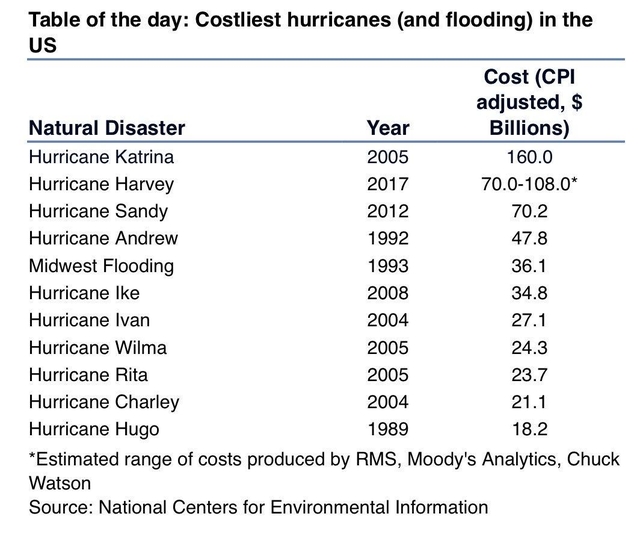The width and height of the screenshot is (640, 540).
Task: Click the year 1992 for Hurricane Andrew
Action: pos(388,238)
